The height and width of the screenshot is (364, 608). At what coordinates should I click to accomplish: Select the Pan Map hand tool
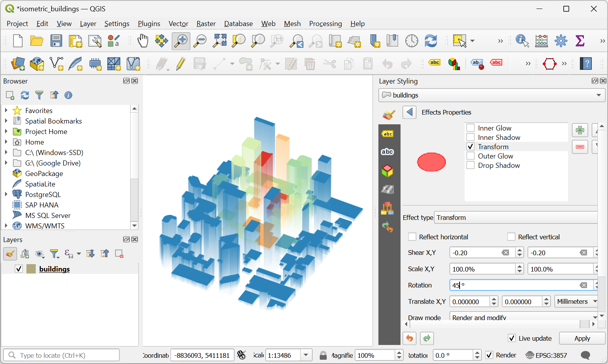click(x=143, y=41)
